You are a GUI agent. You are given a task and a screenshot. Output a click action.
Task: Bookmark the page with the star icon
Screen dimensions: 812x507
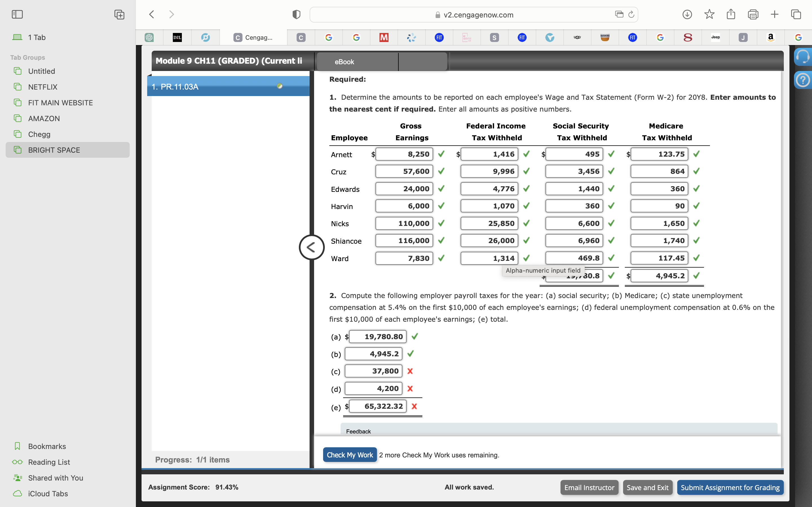tap(709, 14)
